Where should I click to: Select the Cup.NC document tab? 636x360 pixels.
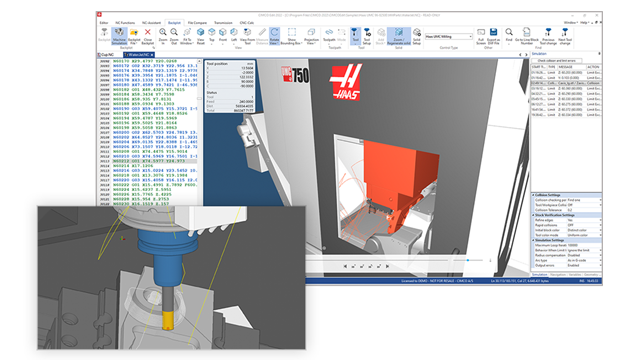tap(107, 54)
